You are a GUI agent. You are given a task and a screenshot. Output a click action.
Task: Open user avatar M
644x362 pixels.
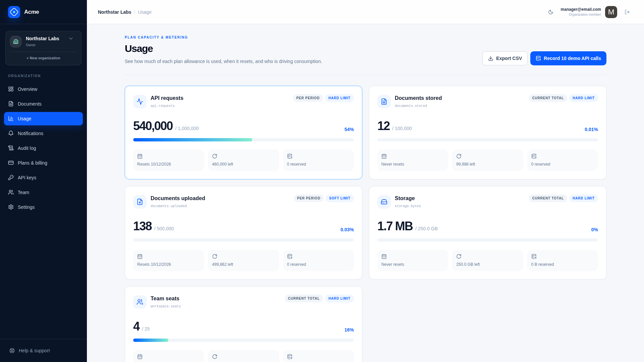click(x=611, y=12)
